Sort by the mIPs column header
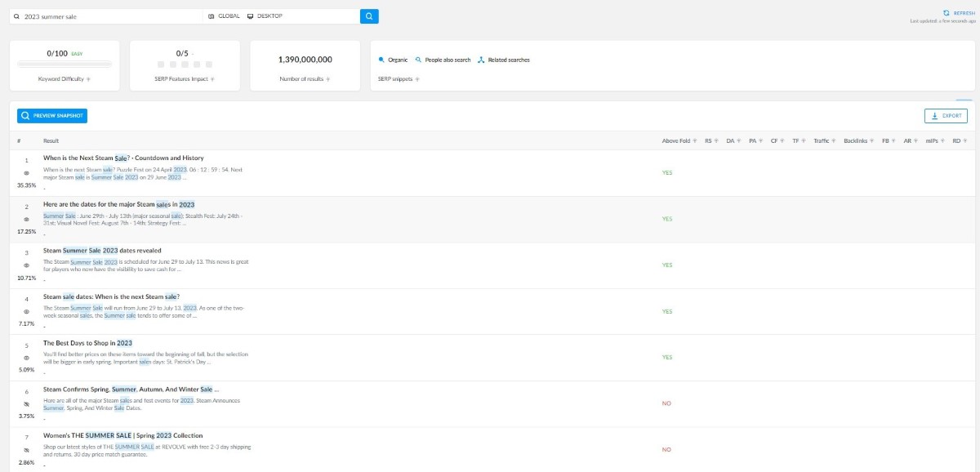 coord(935,140)
